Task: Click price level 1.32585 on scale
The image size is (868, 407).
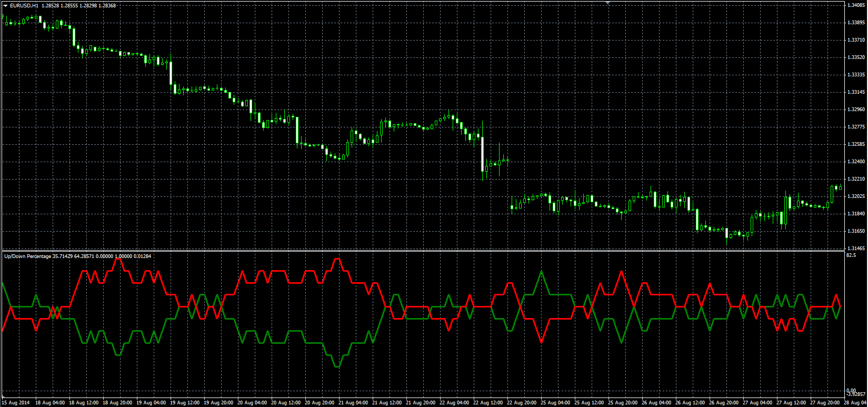Action: coord(856,144)
